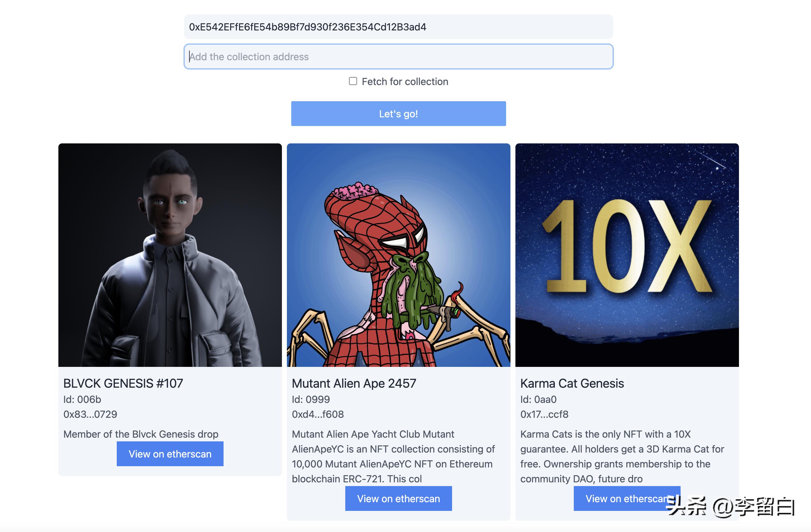The width and height of the screenshot is (811, 532).
Task: Click the contract address 0x83...0729
Action: pyautogui.click(x=90, y=414)
